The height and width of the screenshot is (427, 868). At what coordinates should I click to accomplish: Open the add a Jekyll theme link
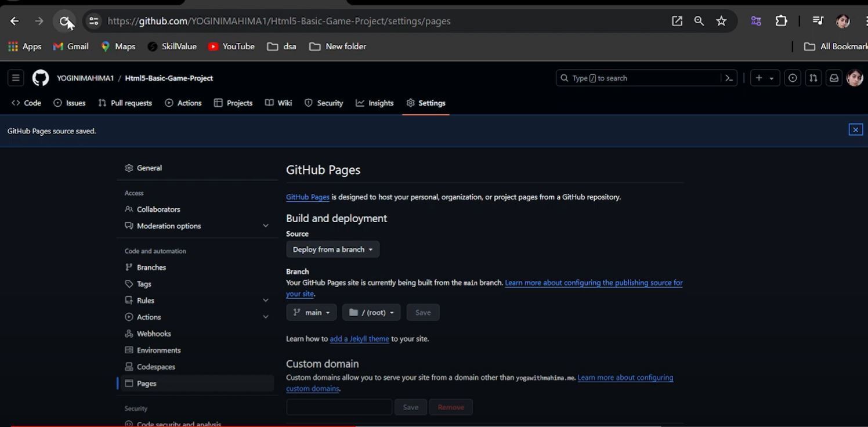coord(359,339)
